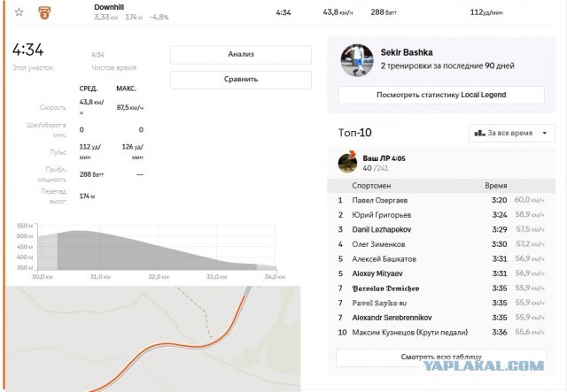Click time 3:30 of Олег Зименков
The image size is (567, 392).
(499, 244)
